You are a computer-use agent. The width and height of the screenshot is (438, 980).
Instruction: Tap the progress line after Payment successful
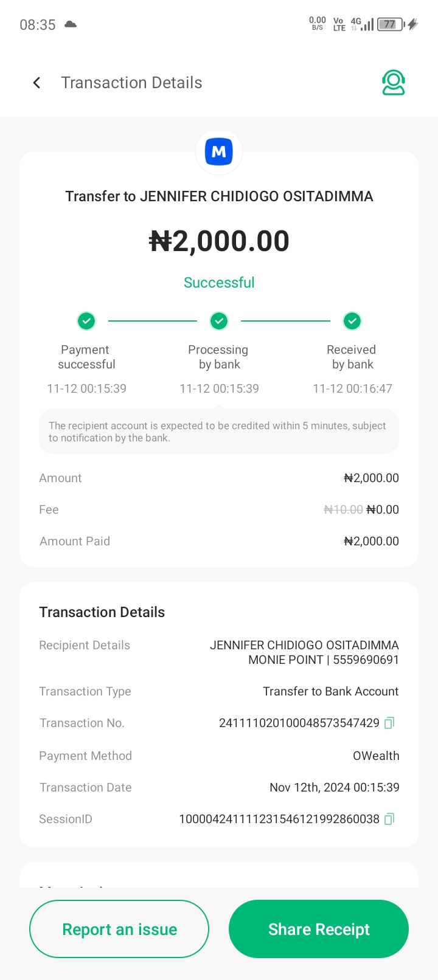tap(153, 320)
